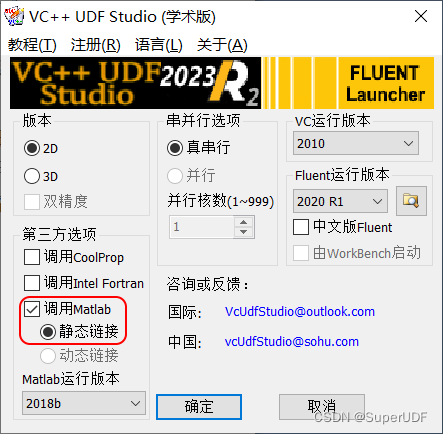Expand the VC运行版本 2010 dropdown

click(356, 143)
